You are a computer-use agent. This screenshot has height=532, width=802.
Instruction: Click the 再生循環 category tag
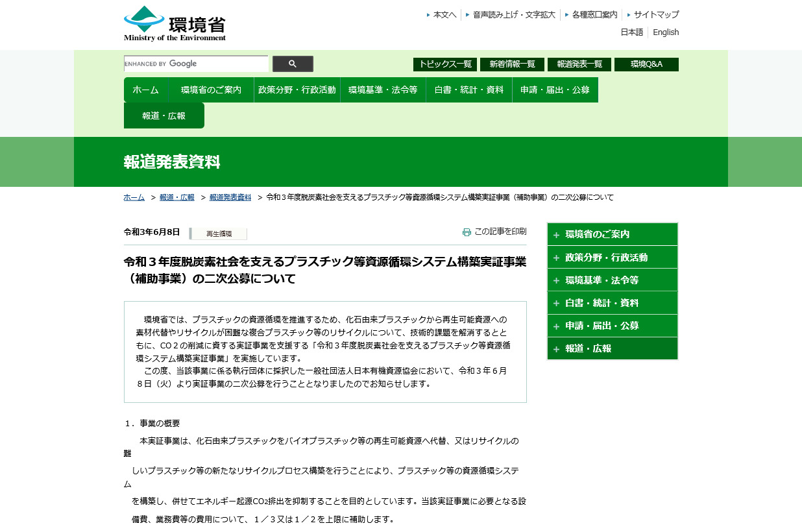[x=218, y=234]
